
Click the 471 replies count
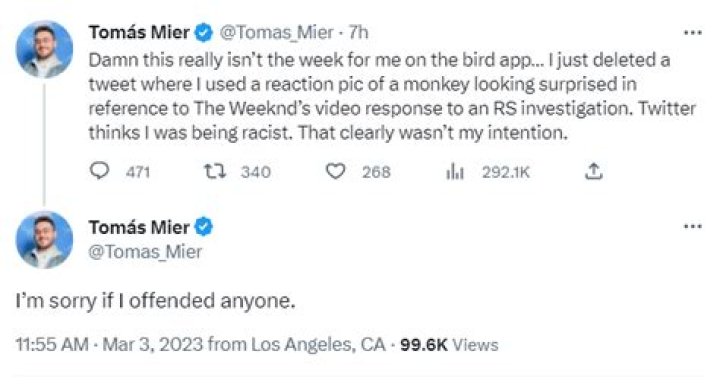(138, 172)
